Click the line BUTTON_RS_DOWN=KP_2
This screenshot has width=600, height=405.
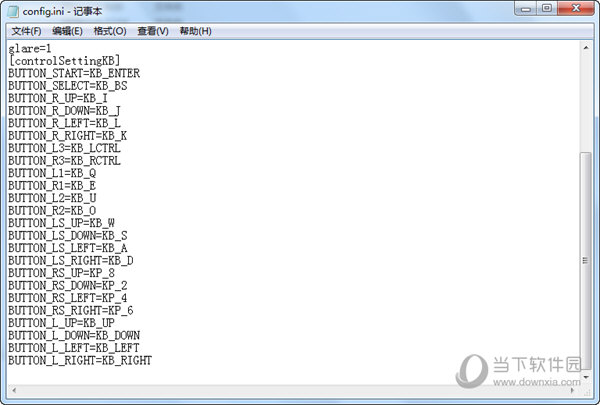click(x=68, y=286)
